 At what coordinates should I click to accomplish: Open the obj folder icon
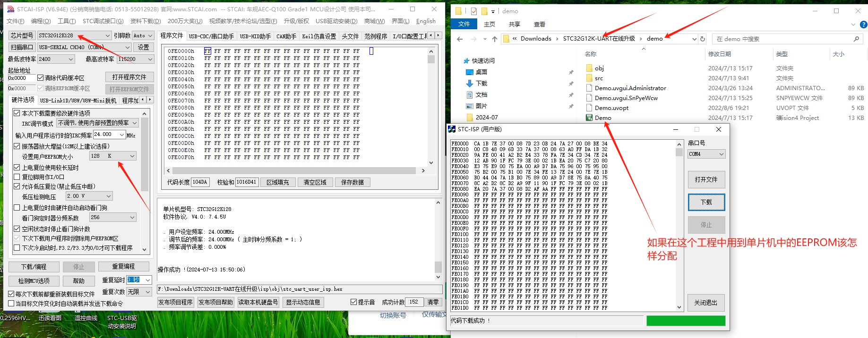coord(589,68)
